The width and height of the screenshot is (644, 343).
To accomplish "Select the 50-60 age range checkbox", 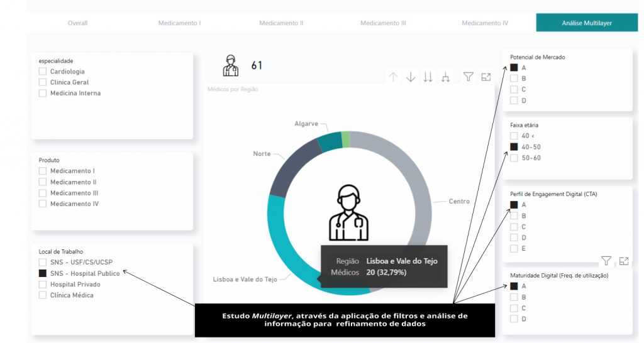I will [x=514, y=158].
